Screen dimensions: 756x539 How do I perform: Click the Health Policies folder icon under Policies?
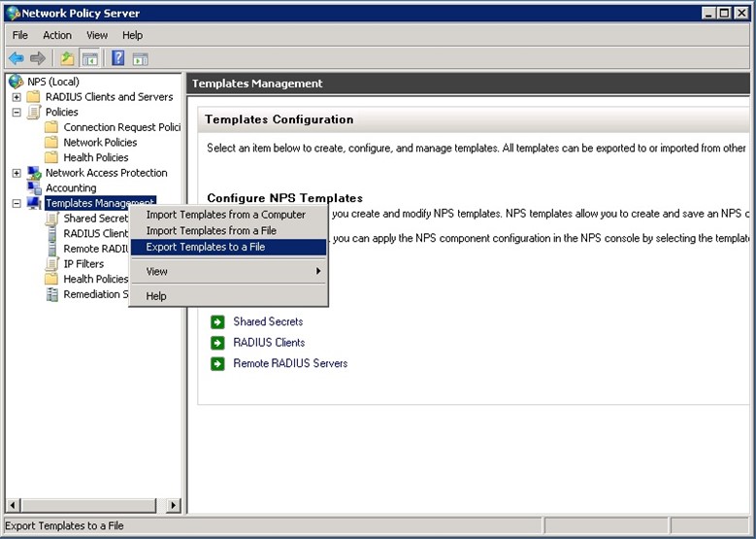(x=51, y=157)
